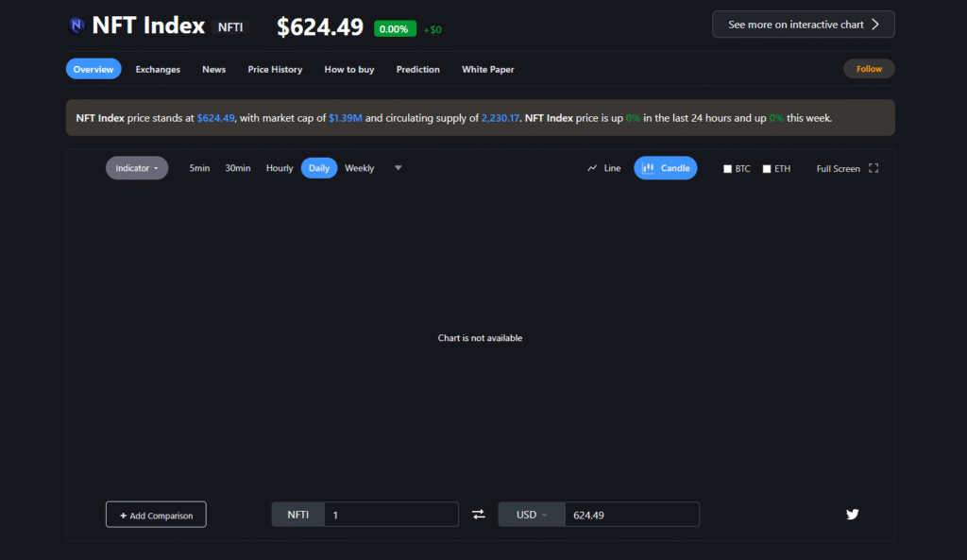
Task: Enable the ETH comparison checkbox
Action: (767, 169)
